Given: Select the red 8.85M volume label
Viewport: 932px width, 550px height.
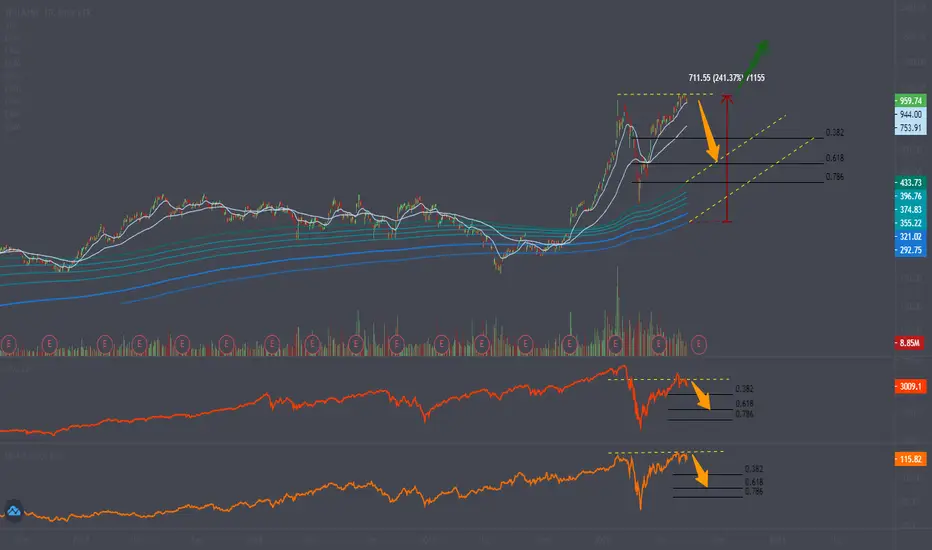Looking at the screenshot, I should pos(909,343).
